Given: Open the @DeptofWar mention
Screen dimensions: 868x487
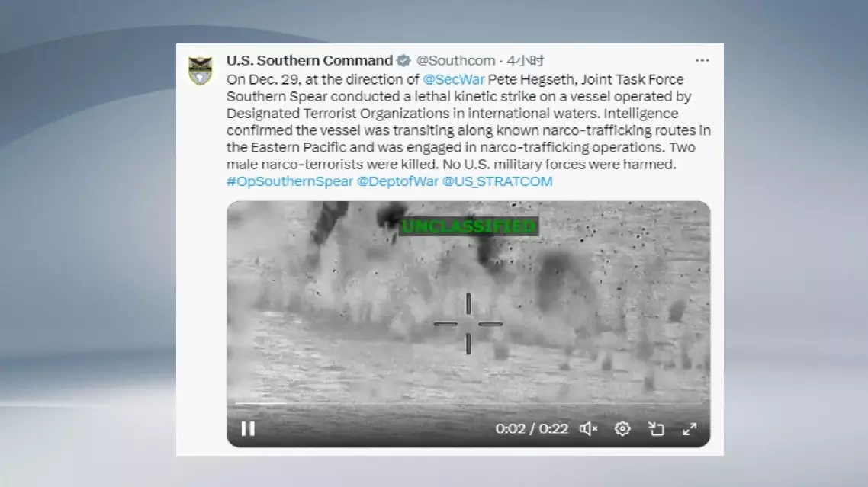Looking at the screenshot, I should (397, 181).
